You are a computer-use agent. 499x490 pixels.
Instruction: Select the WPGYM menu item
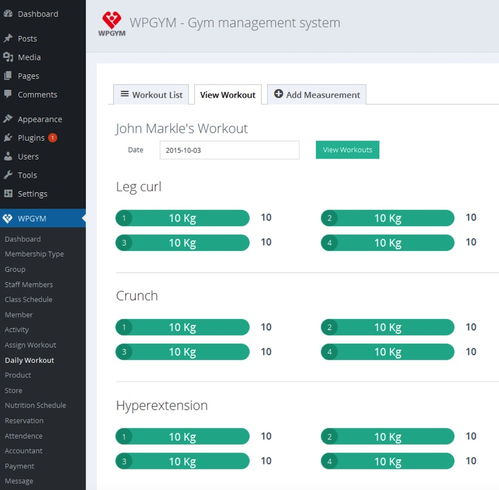pyautogui.click(x=43, y=218)
